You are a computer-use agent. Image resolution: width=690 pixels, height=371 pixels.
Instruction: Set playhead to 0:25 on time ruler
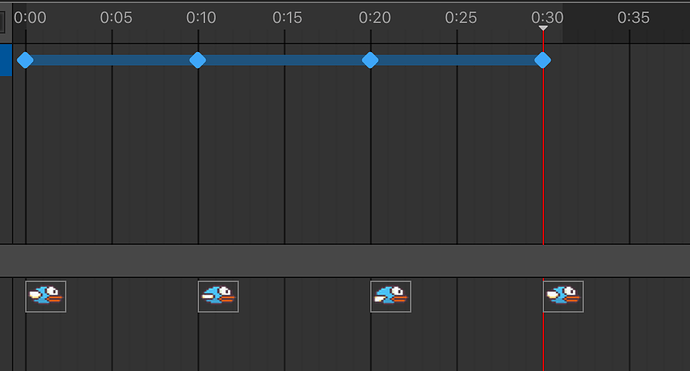coord(461,18)
